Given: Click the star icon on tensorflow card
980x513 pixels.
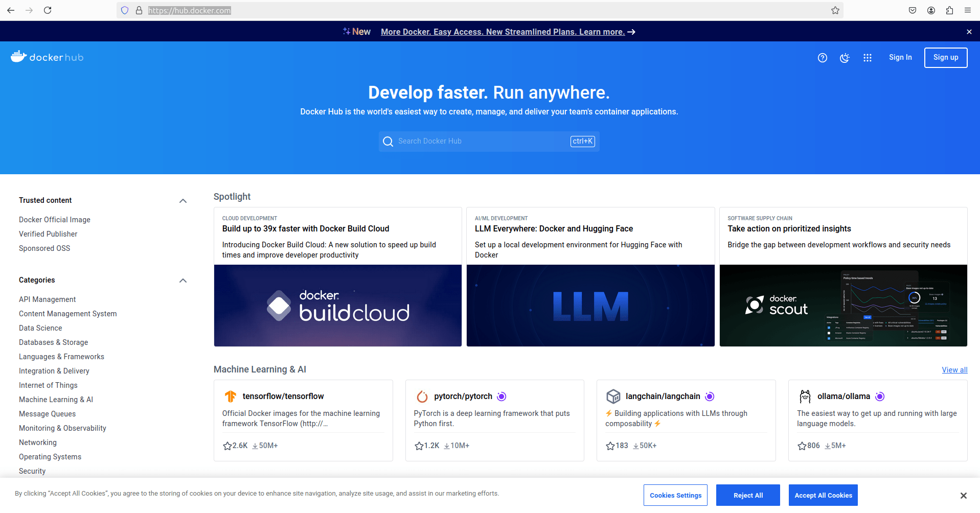Looking at the screenshot, I should (x=227, y=446).
